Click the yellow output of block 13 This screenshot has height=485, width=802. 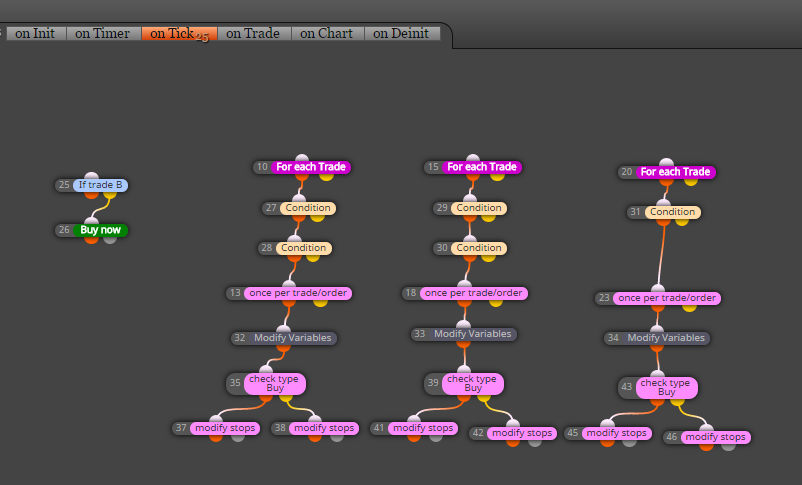321,303
